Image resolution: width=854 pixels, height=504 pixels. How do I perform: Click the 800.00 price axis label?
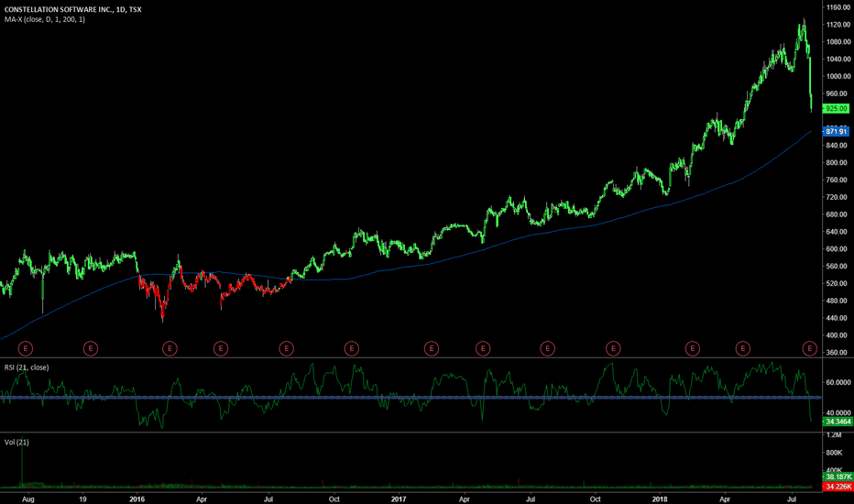coord(838,162)
